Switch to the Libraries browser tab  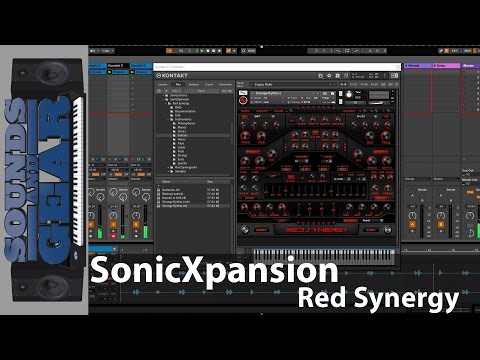point(163,85)
